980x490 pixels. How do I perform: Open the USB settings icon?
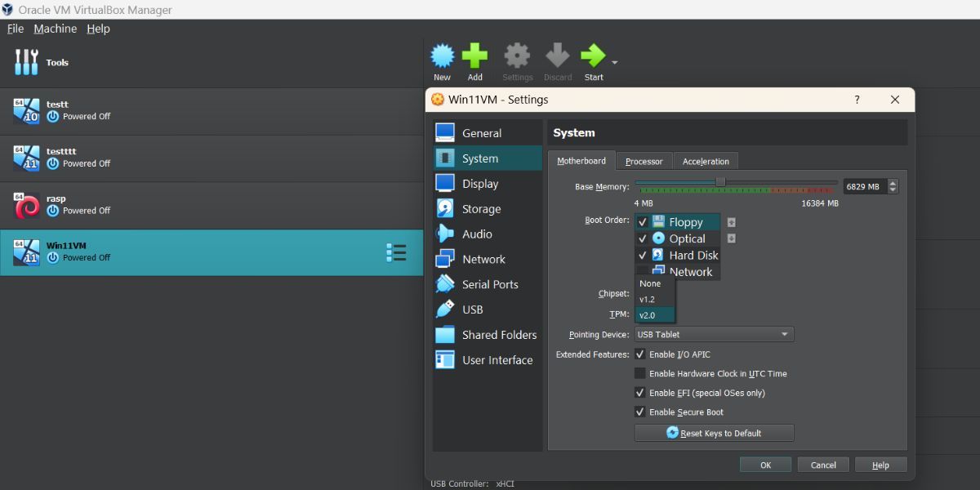[445, 310]
